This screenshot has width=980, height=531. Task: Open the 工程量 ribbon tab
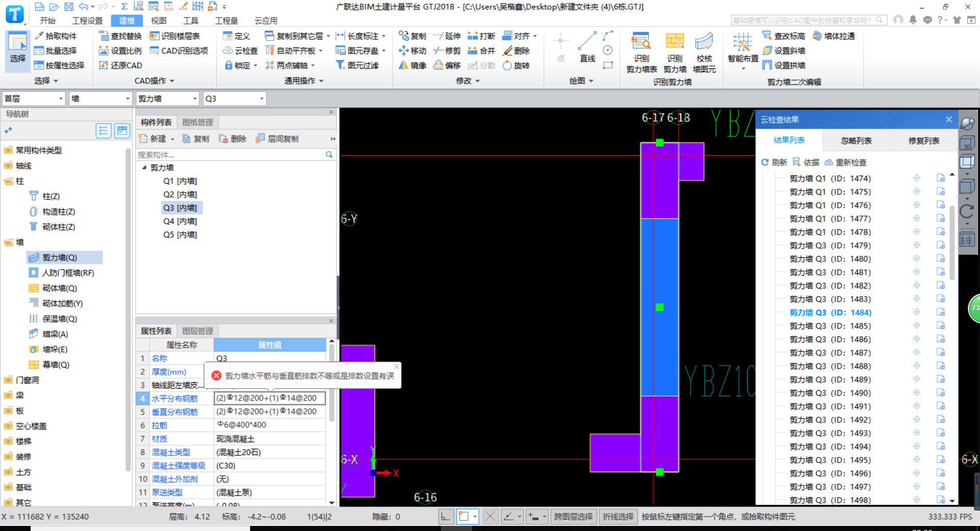pos(227,20)
